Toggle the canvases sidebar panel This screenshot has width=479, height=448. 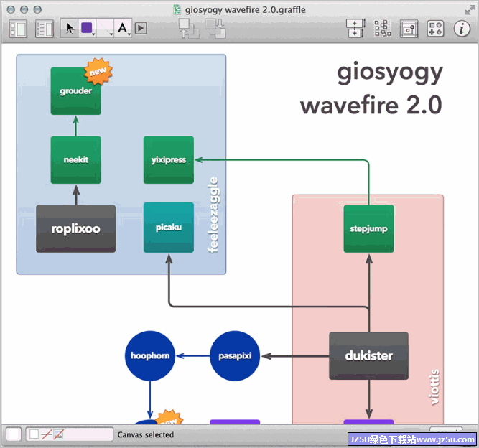18,29
